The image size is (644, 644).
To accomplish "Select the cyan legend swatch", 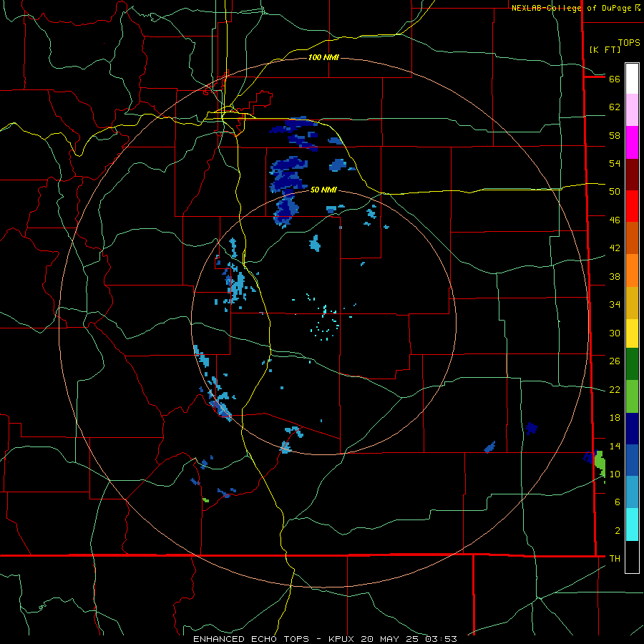I will pos(632,525).
